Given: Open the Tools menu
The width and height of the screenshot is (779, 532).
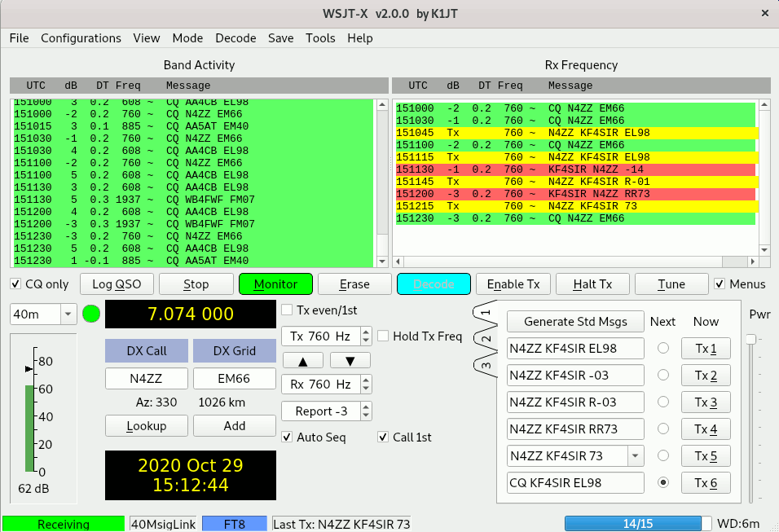Looking at the screenshot, I should click(320, 38).
